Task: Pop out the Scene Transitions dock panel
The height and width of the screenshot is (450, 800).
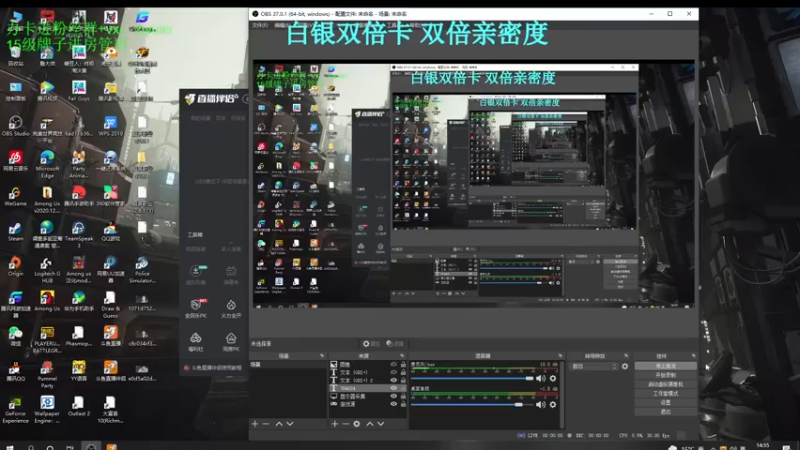Action: pos(626,356)
